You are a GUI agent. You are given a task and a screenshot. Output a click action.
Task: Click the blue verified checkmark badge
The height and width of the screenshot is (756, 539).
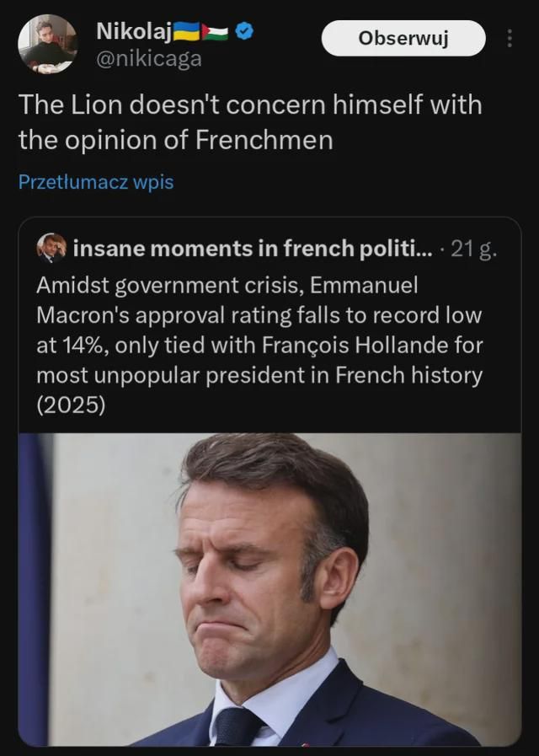pos(244,32)
